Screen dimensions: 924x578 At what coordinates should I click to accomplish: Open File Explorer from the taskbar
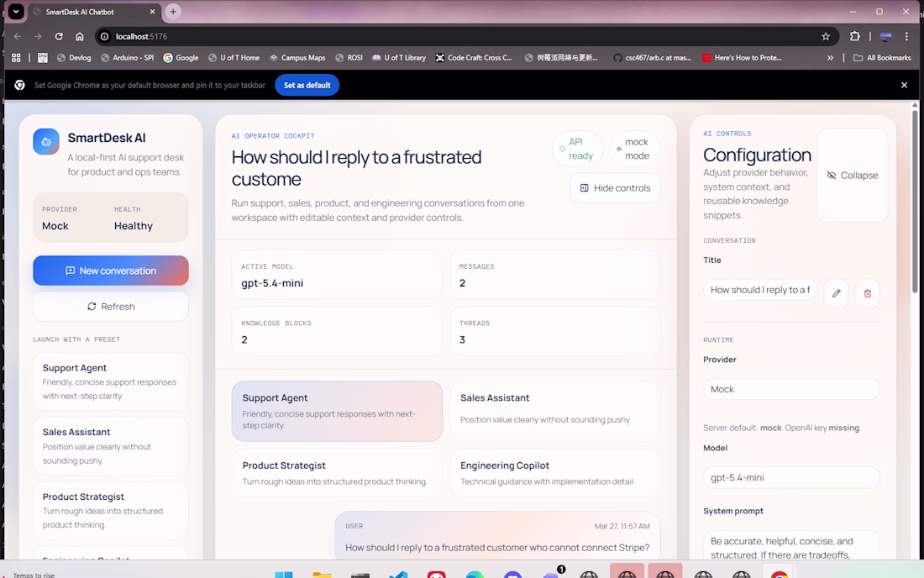coord(322,574)
